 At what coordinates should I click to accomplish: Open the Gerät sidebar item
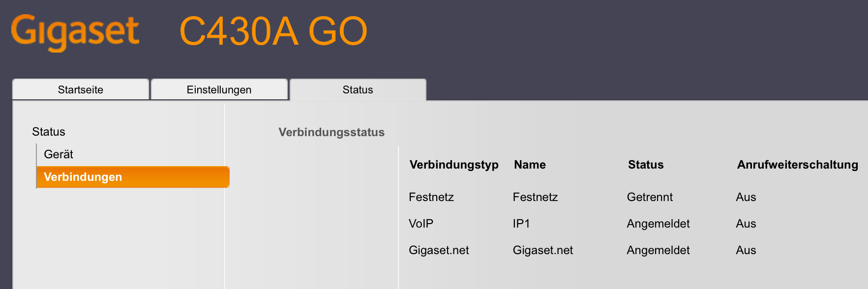59,154
